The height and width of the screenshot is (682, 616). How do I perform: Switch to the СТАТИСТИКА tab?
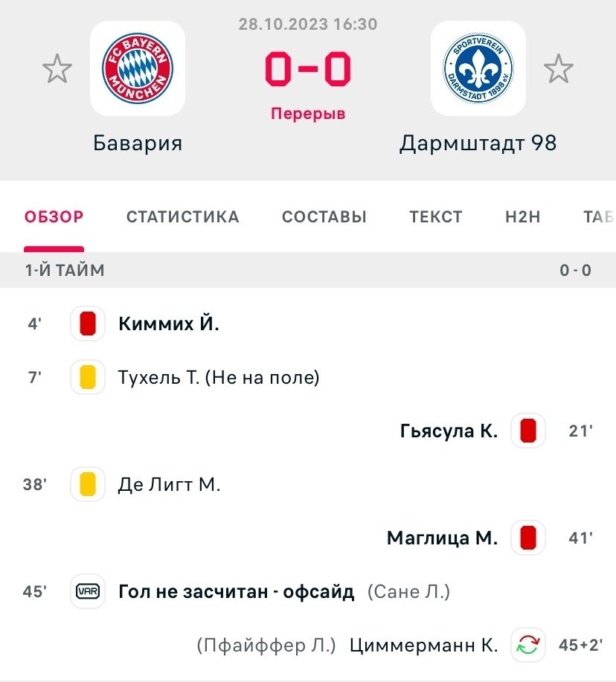(x=182, y=217)
